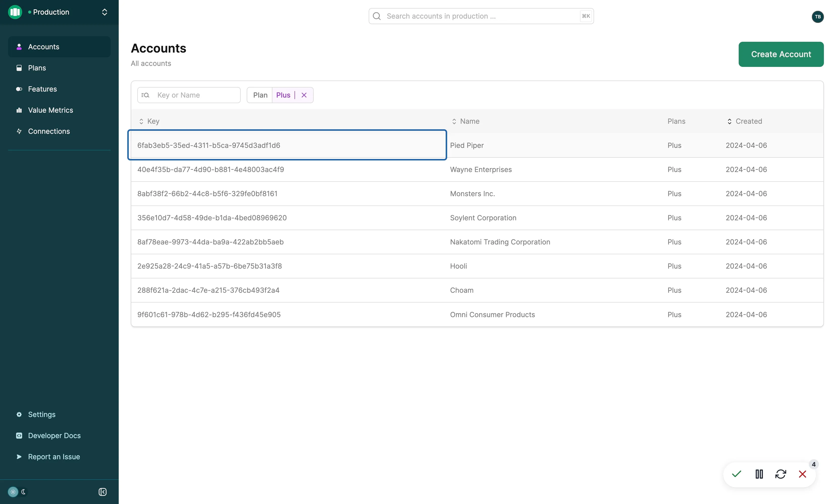Click the TB user avatar
836x504 pixels.
click(818, 17)
